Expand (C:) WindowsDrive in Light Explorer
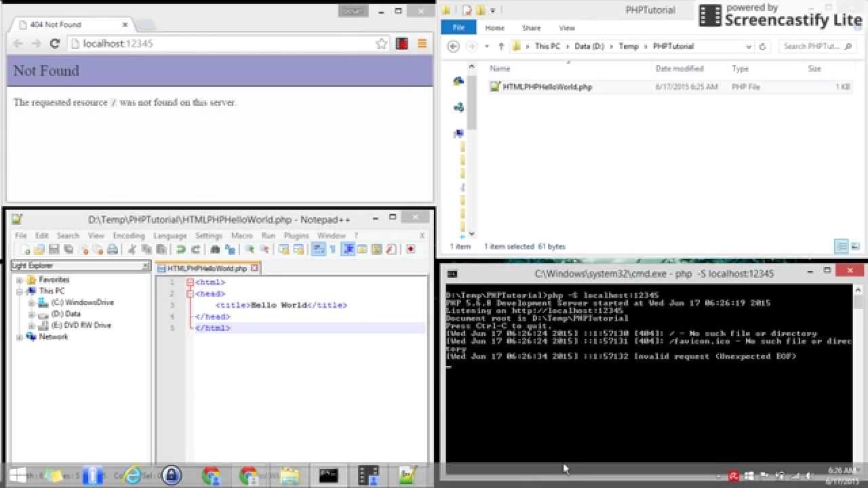The image size is (868, 488). point(31,303)
